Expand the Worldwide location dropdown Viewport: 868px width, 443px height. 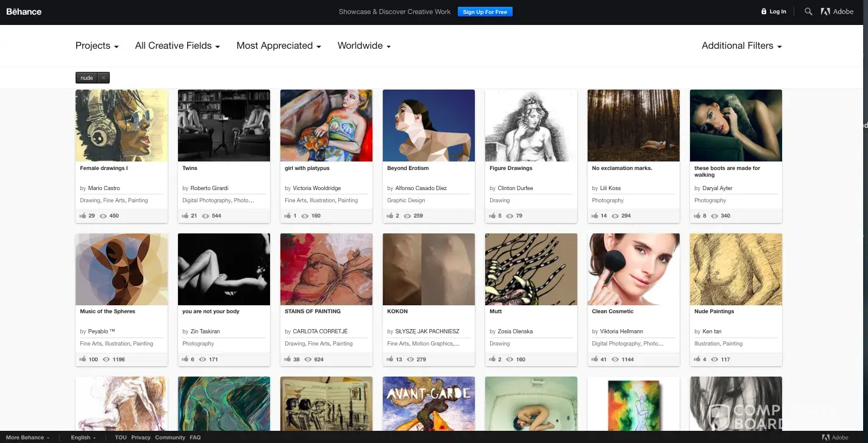click(x=364, y=46)
